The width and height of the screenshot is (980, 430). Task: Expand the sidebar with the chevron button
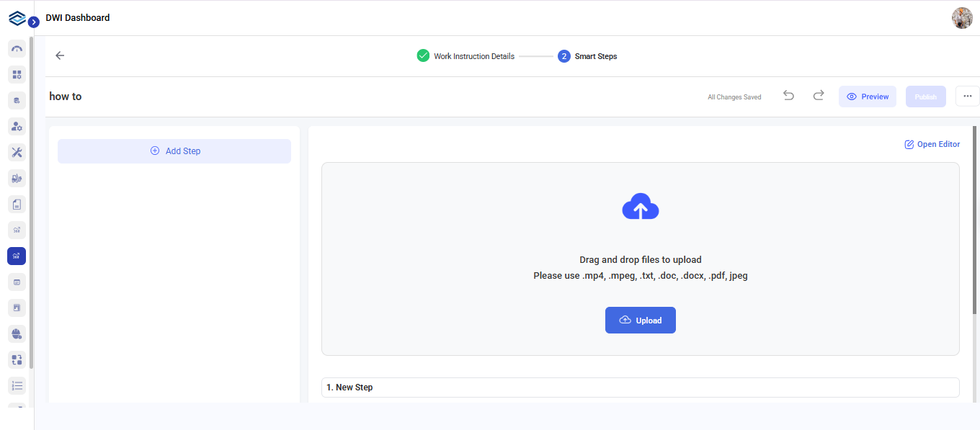click(x=33, y=22)
